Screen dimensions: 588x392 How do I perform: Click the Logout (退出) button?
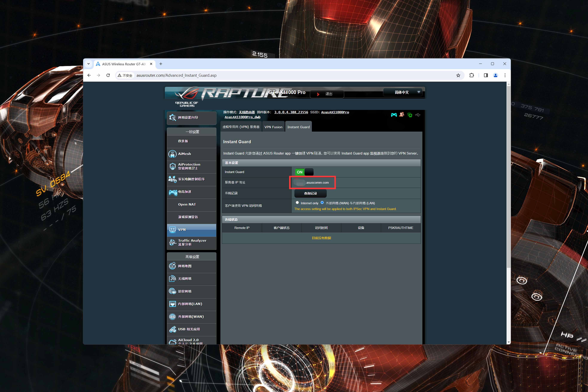pyautogui.click(x=327, y=94)
